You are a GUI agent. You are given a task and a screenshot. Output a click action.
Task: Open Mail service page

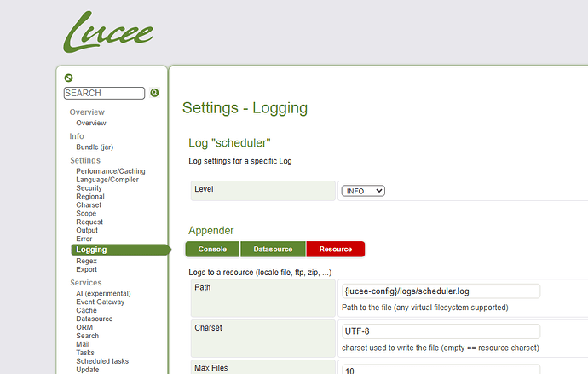[83, 344]
